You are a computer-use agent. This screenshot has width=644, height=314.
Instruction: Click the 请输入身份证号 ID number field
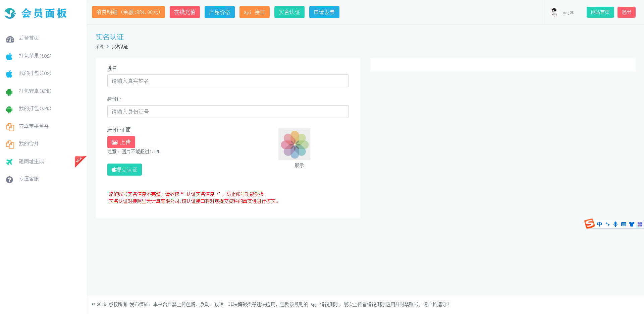(x=228, y=112)
